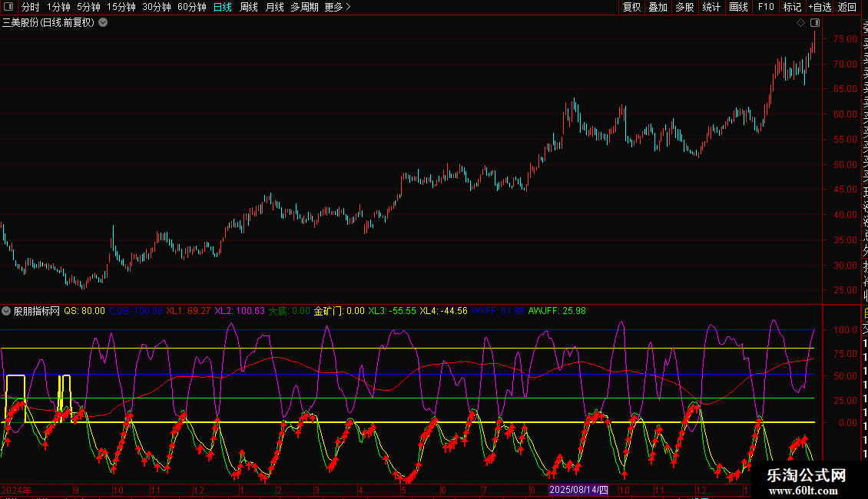Image resolution: width=868 pixels, height=499 pixels.
Task: Select the 30分钟 period
Action: tap(157, 7)
